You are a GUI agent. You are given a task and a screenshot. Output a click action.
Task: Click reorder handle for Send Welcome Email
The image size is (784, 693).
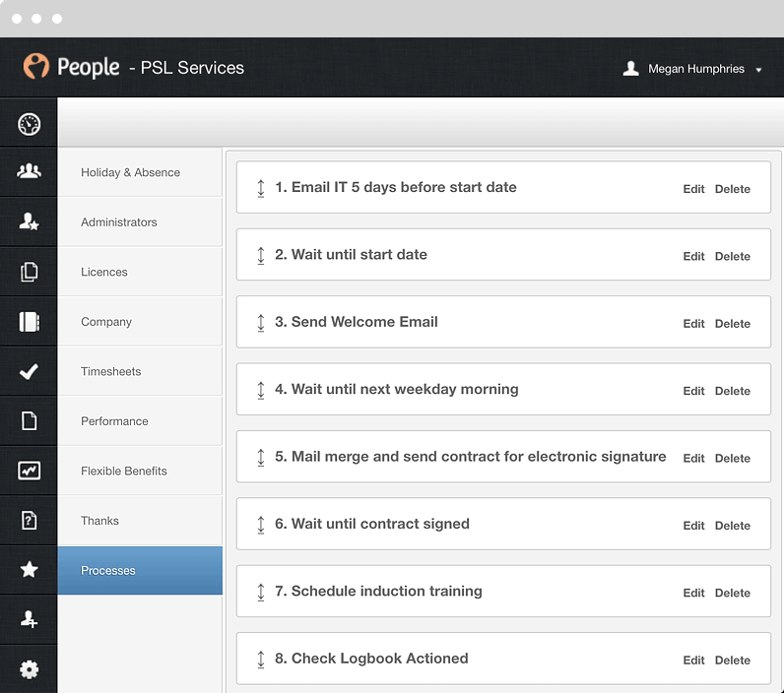[x=260, y=323]
